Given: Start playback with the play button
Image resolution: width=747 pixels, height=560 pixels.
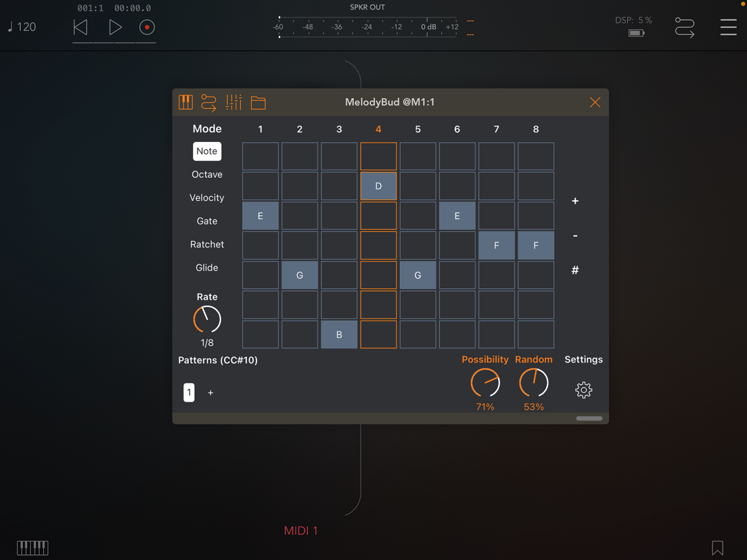Looking at the screenshot, I should (115, 27).
